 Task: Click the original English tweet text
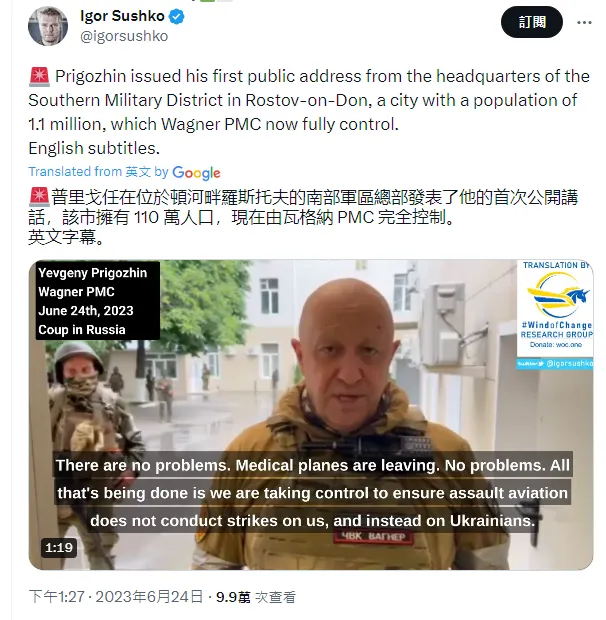point(309,112)
